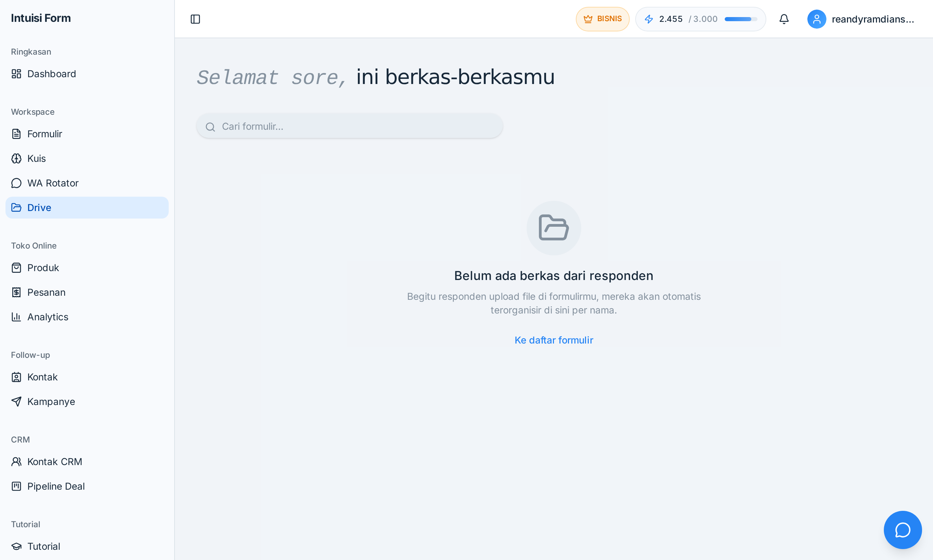
Task: Click the Intuisi Form logo
Action: pyautogui.click(x=41, y=18)
